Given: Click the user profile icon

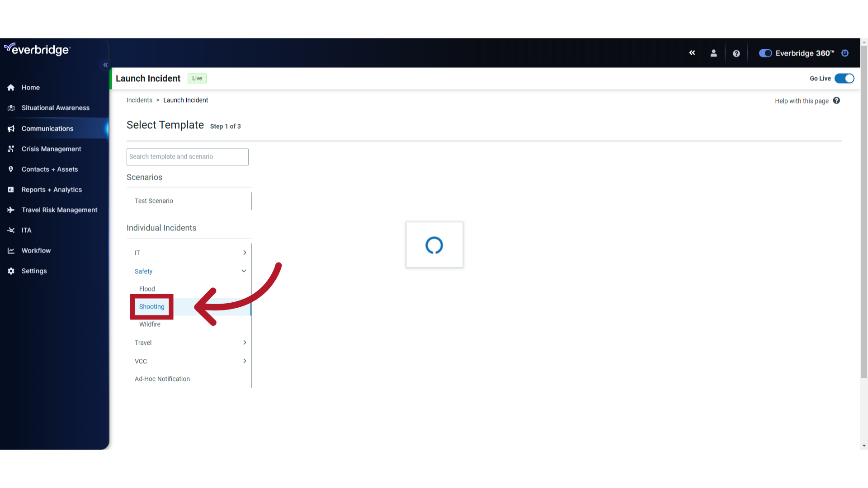Looking at the screenshot, I should click(x=713, y=53).
